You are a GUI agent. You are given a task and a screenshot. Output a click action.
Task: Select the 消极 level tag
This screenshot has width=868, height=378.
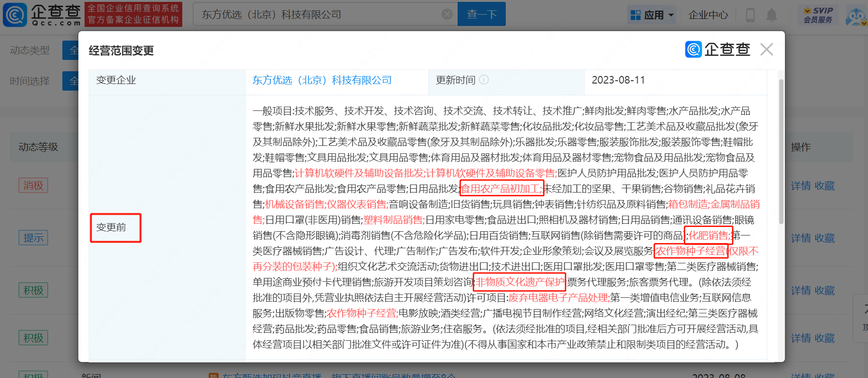click(x=33, y=185)
